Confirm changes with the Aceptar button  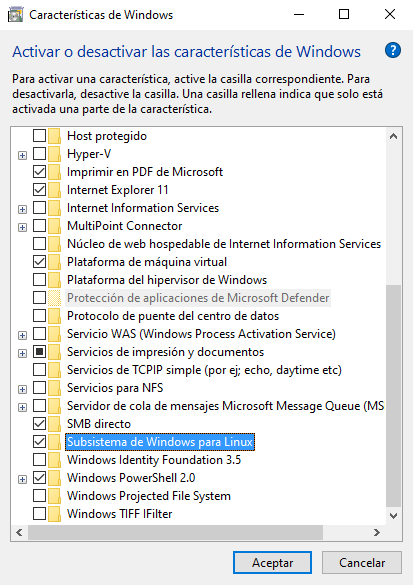(x=272, y=563)
